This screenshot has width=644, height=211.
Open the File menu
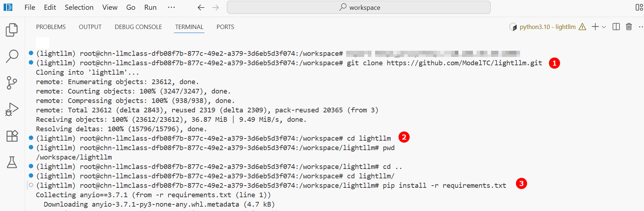pyautogui.click(x=30, y=7)
